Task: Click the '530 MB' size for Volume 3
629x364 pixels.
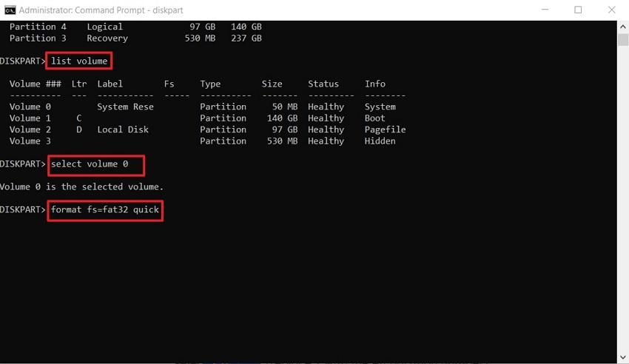Action: tap(283, 141)
